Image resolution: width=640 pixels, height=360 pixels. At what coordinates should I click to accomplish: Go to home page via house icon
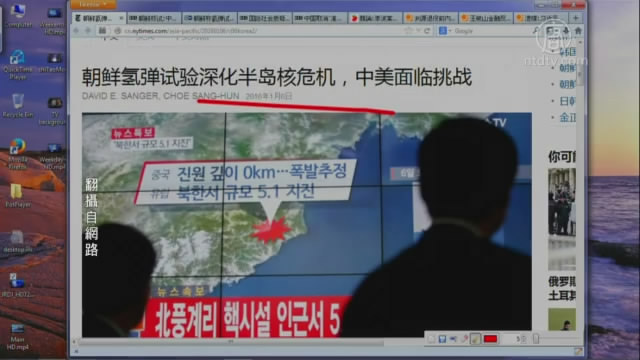(578, 31)
